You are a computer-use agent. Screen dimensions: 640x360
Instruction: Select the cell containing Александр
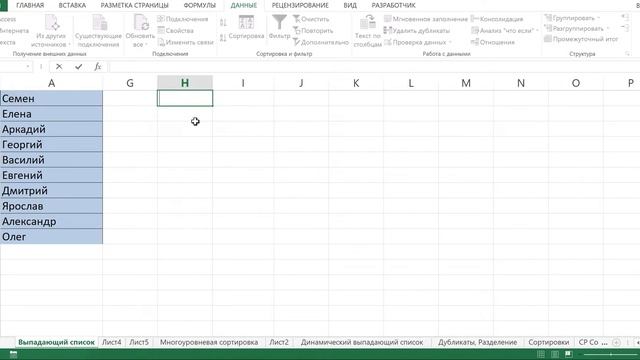click(51, 221)
